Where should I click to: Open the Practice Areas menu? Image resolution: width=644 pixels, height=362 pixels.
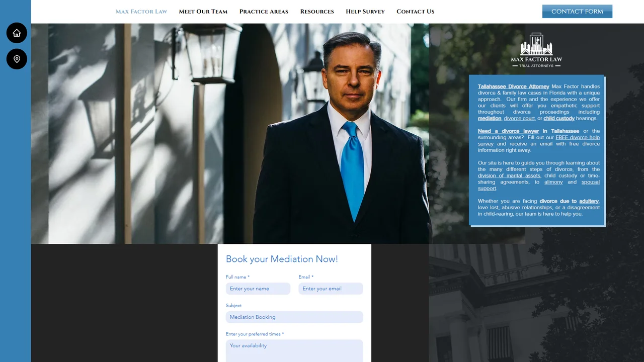264,12
